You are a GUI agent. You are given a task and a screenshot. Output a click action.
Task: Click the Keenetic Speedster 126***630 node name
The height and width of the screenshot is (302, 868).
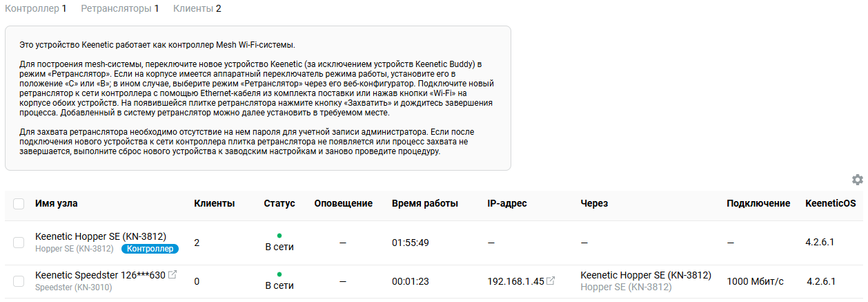pyautogui.click(x=100, y=275)
